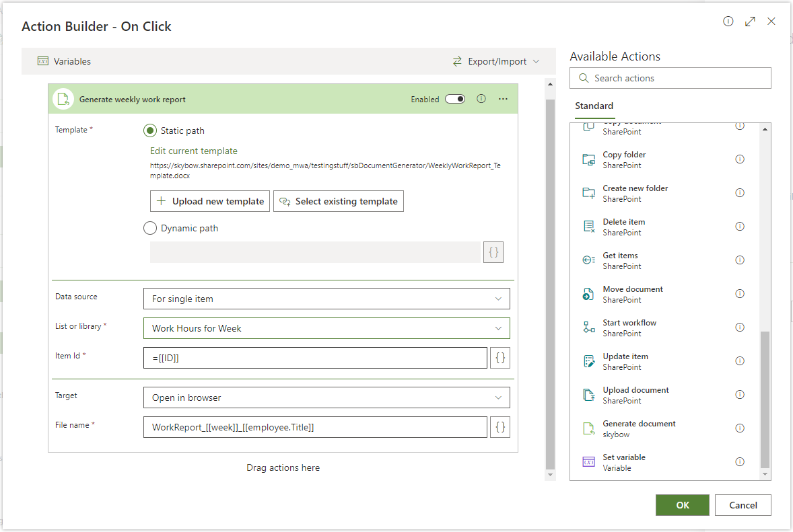Open the Data source dropdown
Screen dimensions: 793x532
coord(326,299)
